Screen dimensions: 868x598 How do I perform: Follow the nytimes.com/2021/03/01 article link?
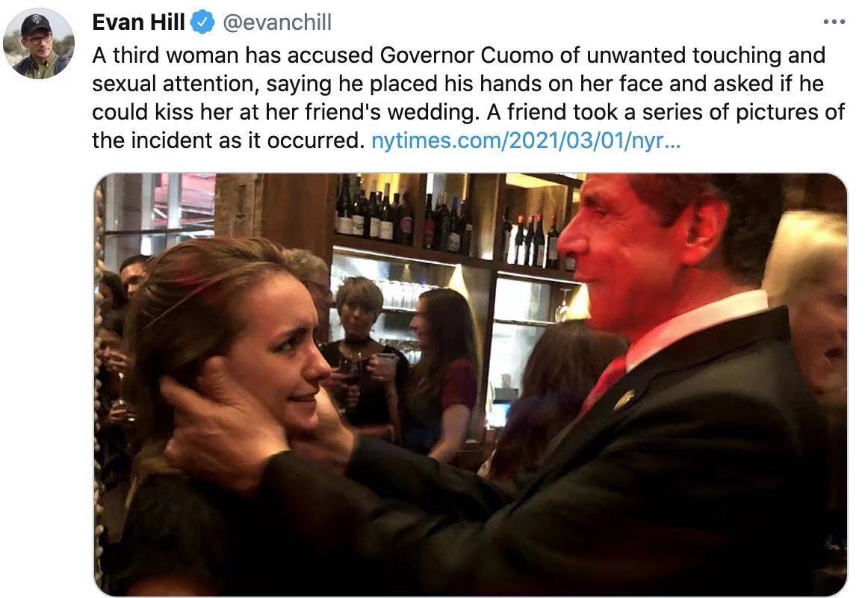click(525, 141)
